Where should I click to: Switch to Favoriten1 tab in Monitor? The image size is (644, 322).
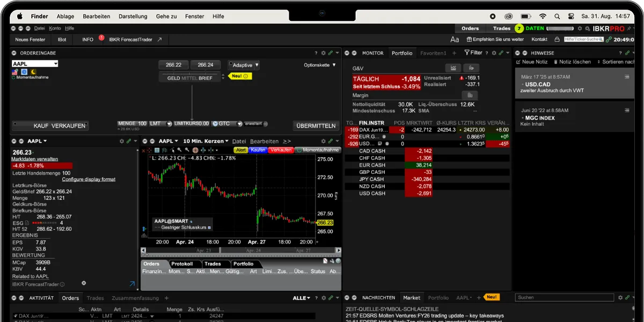pyautogui.click(x=433, y=53)
